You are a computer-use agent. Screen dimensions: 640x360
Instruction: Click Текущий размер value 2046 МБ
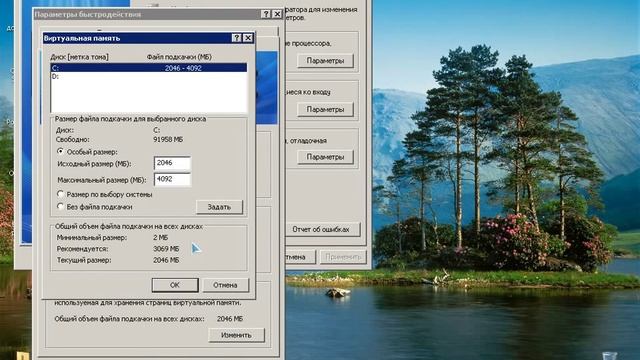click(166, 260)
